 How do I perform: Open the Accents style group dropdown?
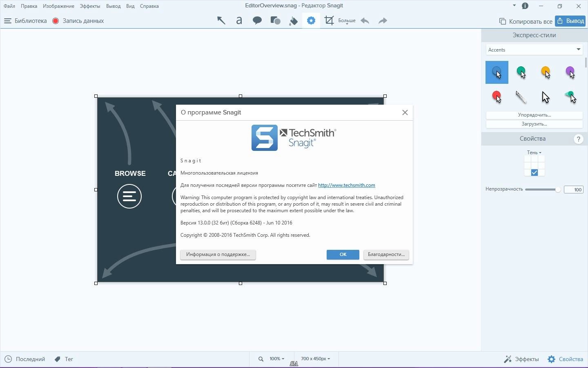(534, 49)
